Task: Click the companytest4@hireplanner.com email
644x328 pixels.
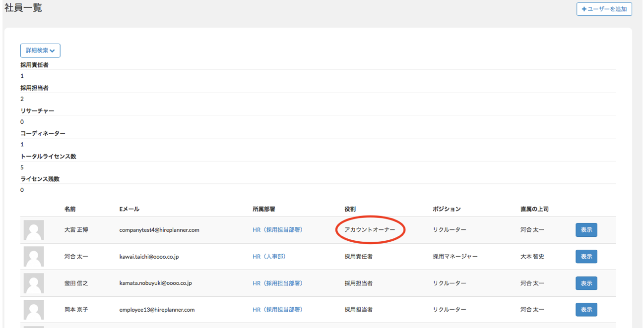Action: [159, 230]
